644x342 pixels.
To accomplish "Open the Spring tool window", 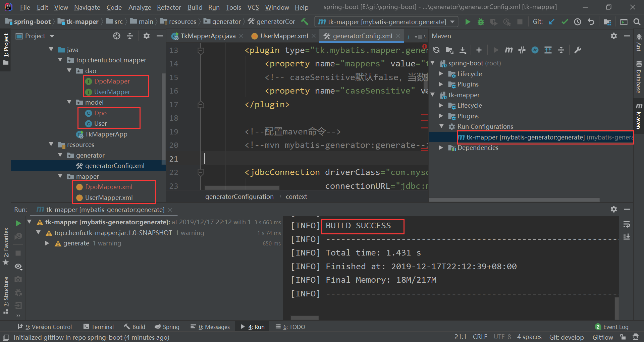I will (x=167, y=327).
